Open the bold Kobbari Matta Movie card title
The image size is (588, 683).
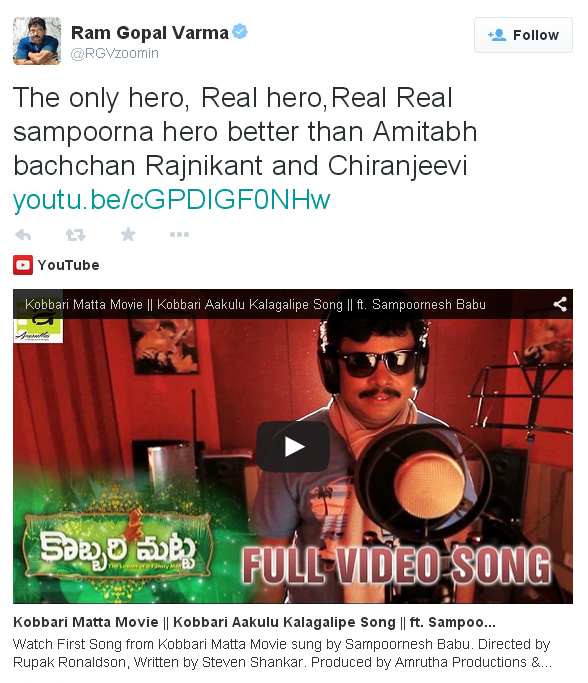coord(254,622)
